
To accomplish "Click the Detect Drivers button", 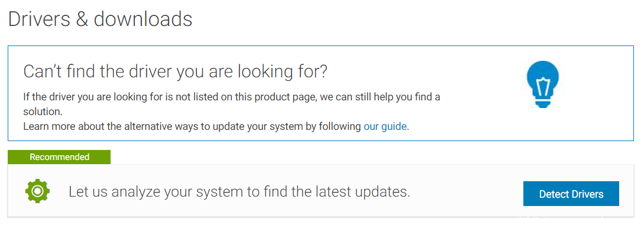I will [x=571, y=194].
